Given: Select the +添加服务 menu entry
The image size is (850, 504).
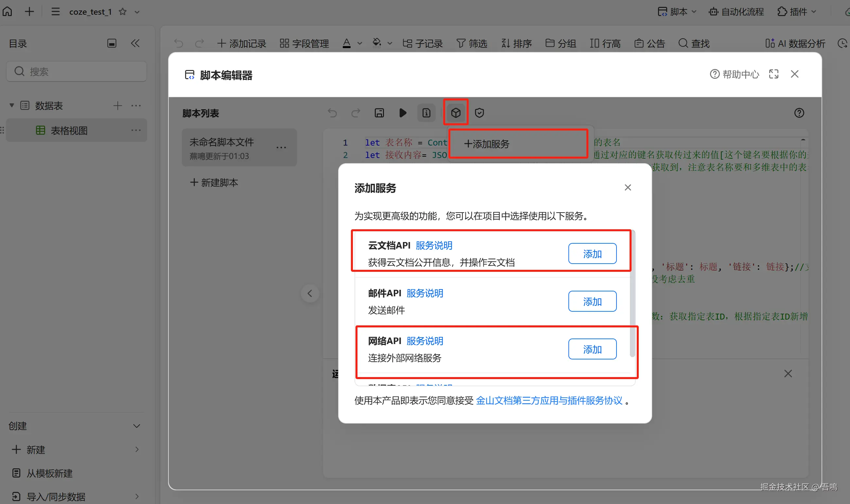Looking at the screenshot, I should [x=487, y=144].
